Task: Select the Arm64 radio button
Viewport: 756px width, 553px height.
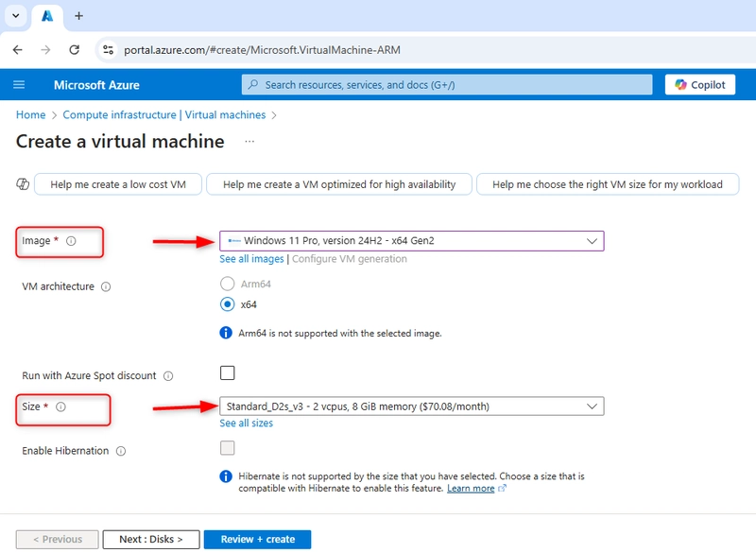Action: (227, 284)
